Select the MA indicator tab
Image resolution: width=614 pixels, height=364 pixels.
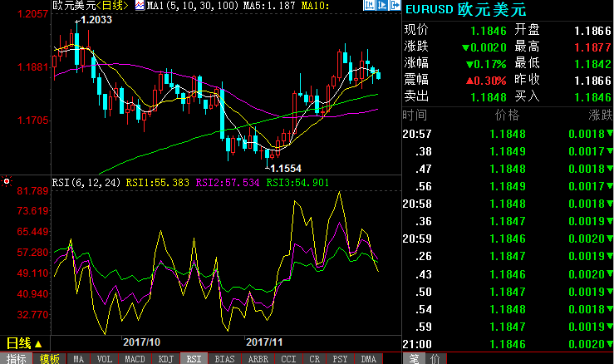click(78, 358)
